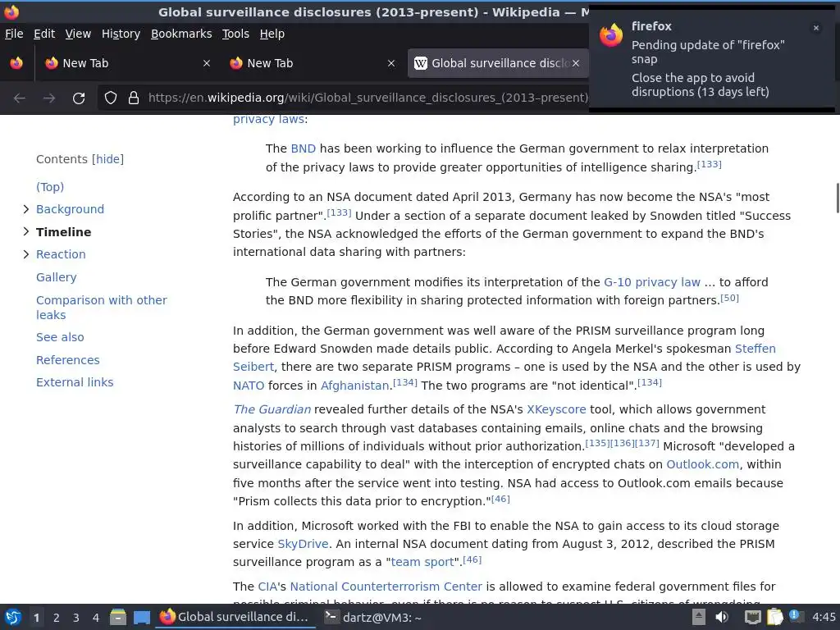Image resolution: width=840 pixels, height=630 pixels.
Task: Open the Steffen Seibert link
Action: coord(756,349)
